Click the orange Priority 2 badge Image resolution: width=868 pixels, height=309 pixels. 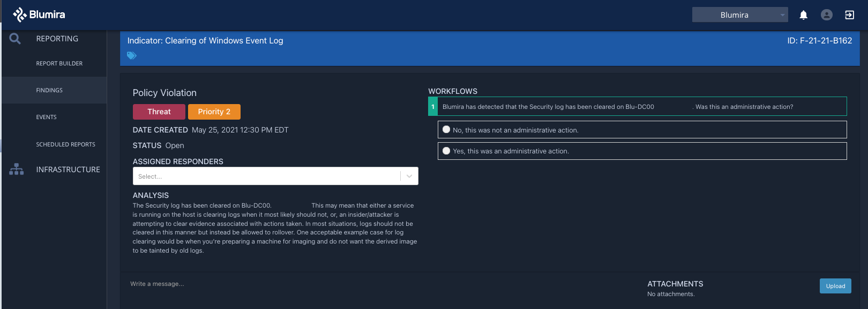[x=214, y=112]
